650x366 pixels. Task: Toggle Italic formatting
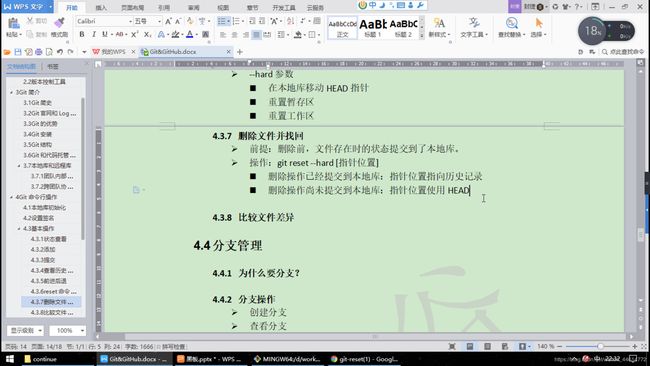pos(94,34)
